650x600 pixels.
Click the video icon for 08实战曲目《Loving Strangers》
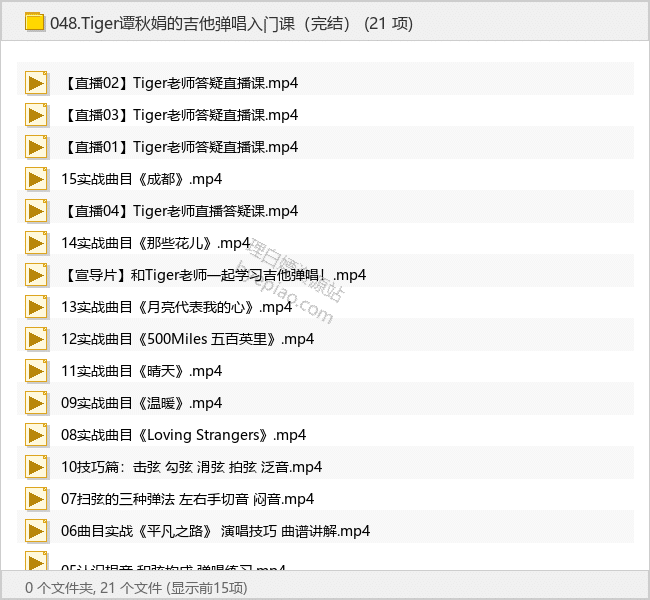point(36,435)
